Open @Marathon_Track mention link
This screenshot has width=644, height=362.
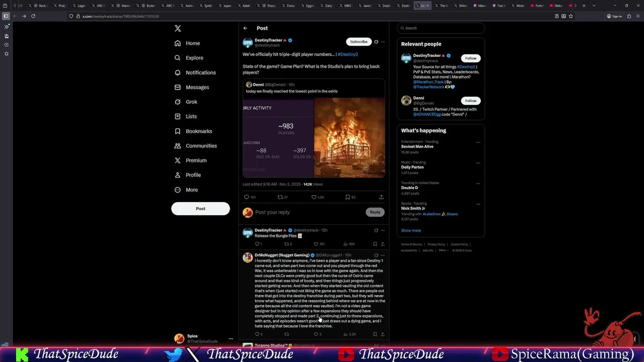pos(428,82)
